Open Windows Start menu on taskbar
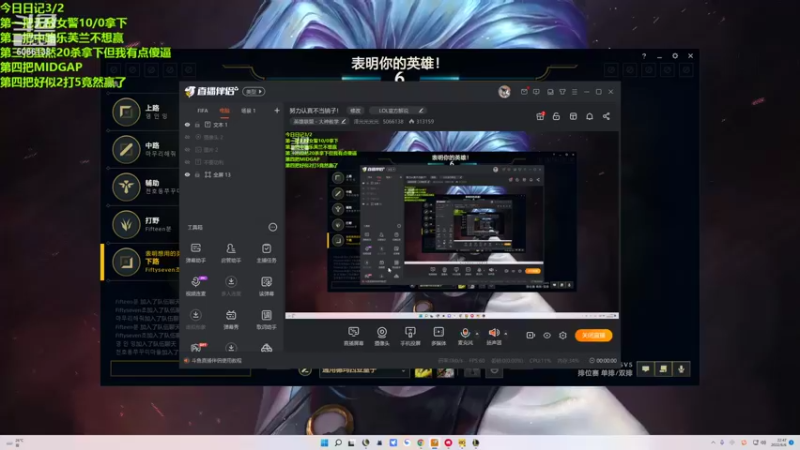The height and width of the screenshot is (450, 800). point(324,443)
